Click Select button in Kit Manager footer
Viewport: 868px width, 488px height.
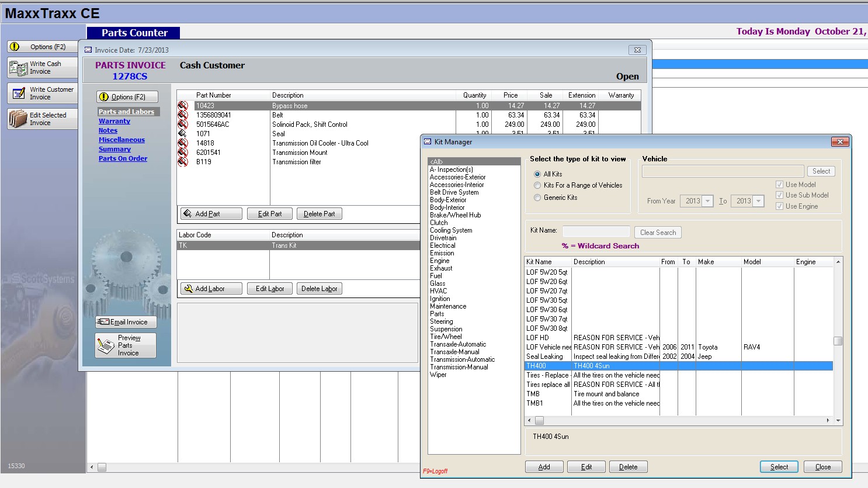pyautogui.click(x=779, y=467)
